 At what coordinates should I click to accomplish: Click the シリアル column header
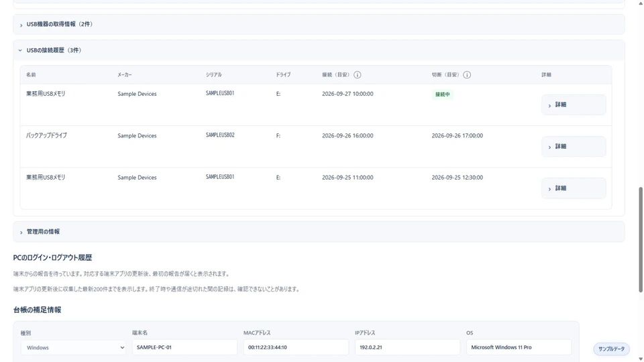[213, 74]
